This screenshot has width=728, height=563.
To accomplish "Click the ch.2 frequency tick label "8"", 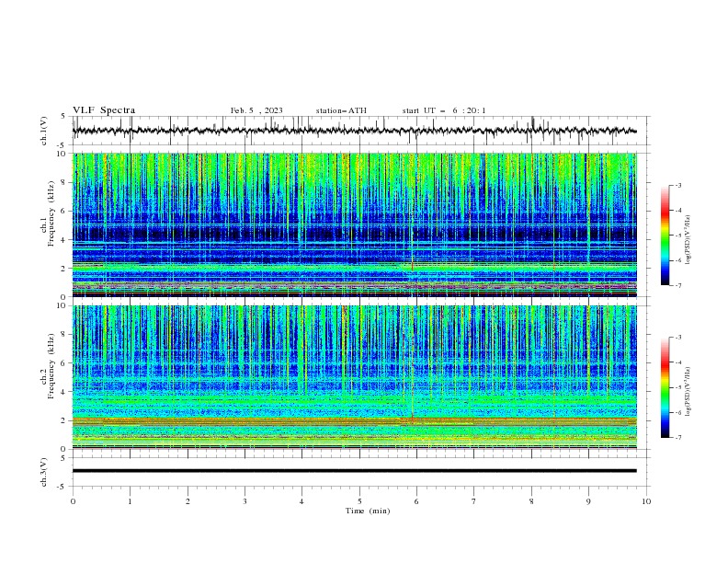I will [x=63, y=335].
